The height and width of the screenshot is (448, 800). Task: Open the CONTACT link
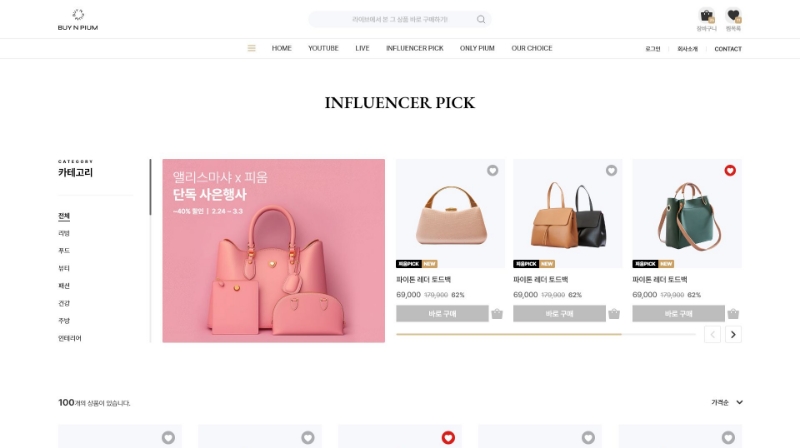728,49
